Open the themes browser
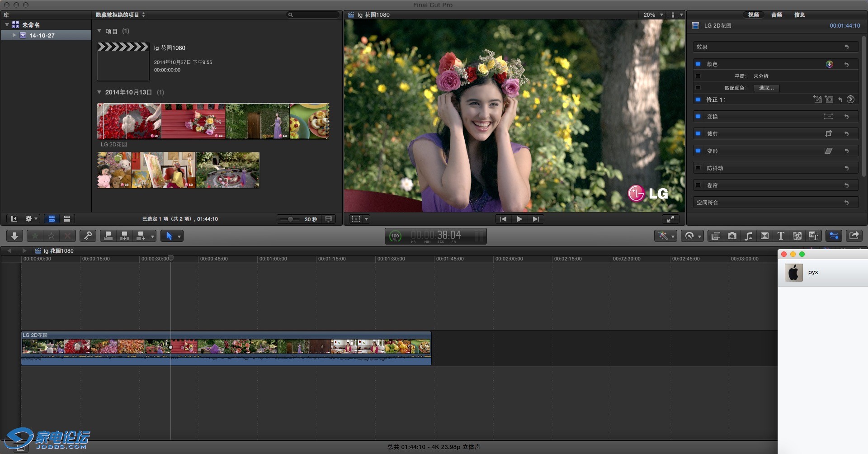Viewport: 868px width, 454px height. click(x=813, y=236)
